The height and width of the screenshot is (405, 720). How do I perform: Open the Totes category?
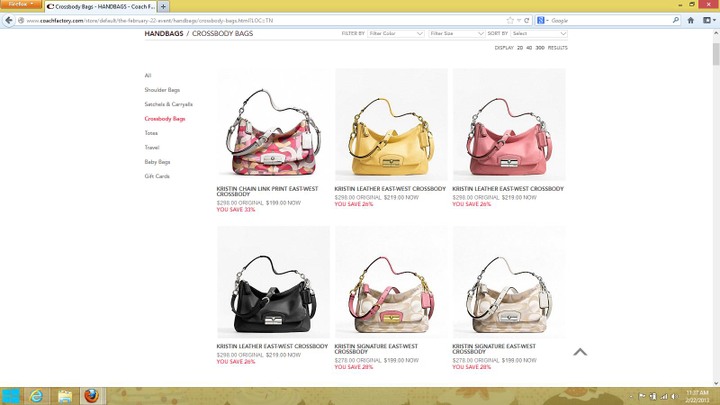click(151, 133)
